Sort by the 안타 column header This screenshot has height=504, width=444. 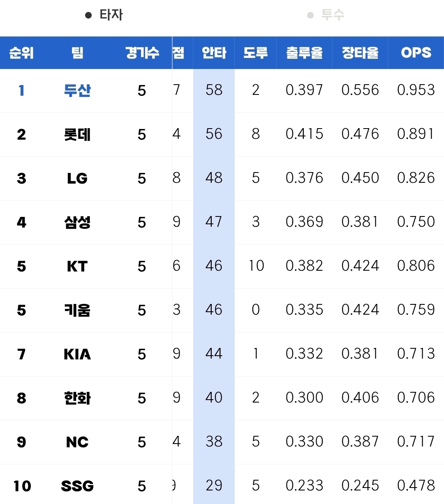click(x=214, y=53)
